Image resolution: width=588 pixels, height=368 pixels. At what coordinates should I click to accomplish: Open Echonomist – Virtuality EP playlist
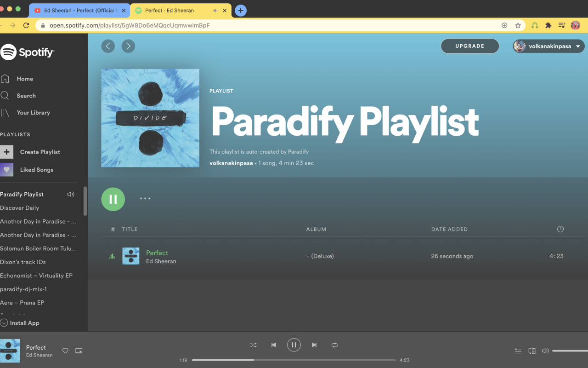(x=36, y=276)
